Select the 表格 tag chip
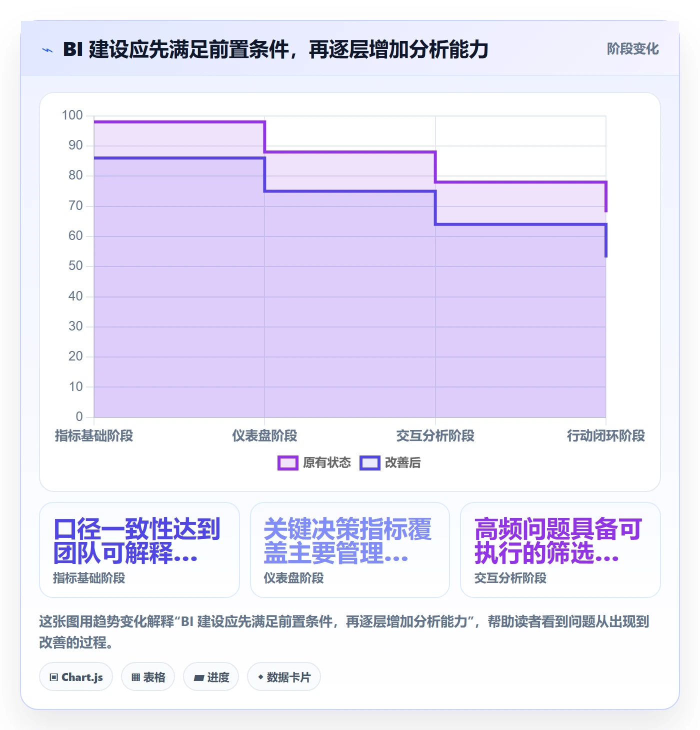The width and height of the screenshot is (700, 730). pyautogui.click(x=148, y=677)
